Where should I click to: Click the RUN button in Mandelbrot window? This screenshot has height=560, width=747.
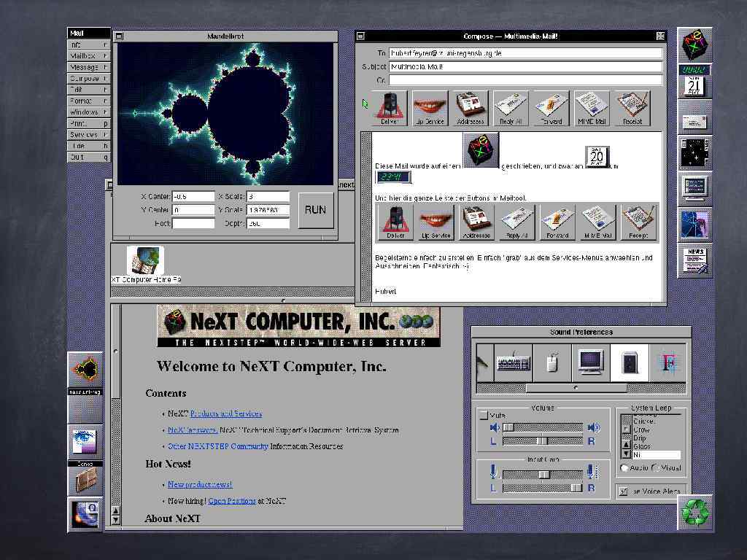316,210
